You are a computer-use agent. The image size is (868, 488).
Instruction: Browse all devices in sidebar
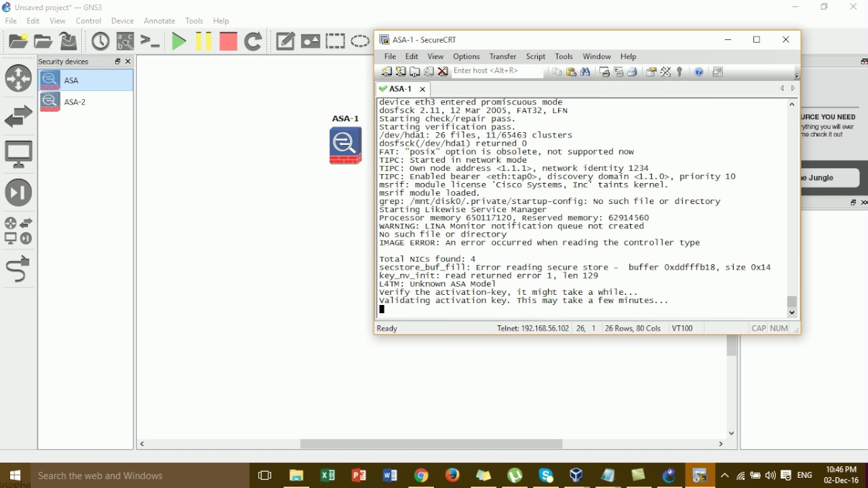tap(18, 230)
